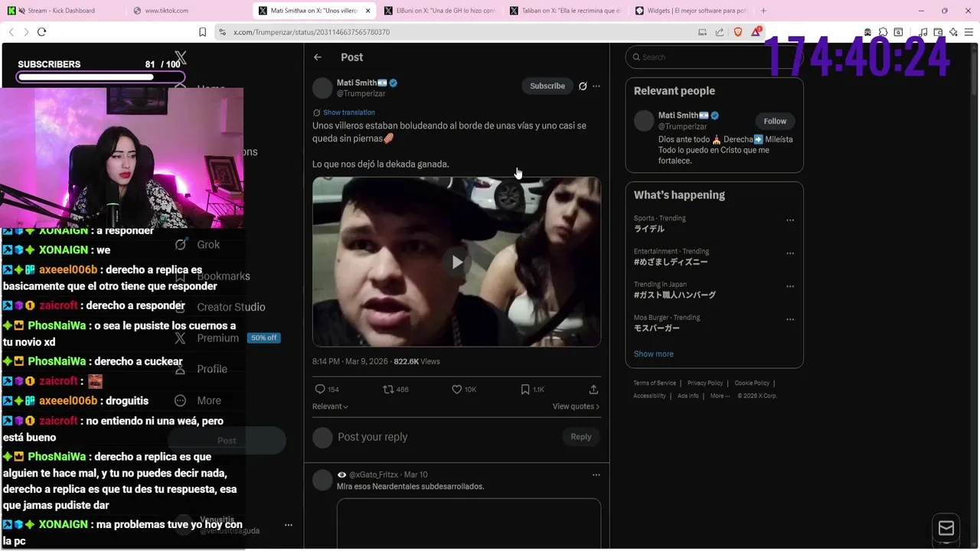Play the video in the post
Viewport: 980px width, 551px height.
pos(457,262)
